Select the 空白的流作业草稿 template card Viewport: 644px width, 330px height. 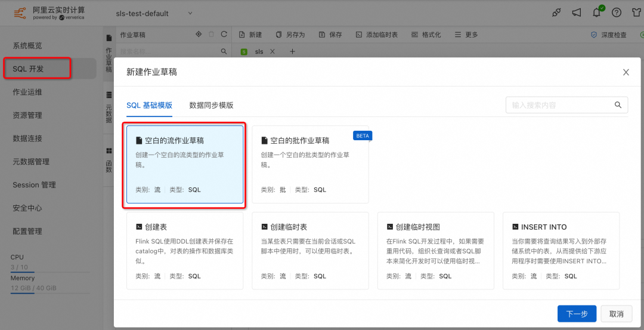(x=185, y=164)
